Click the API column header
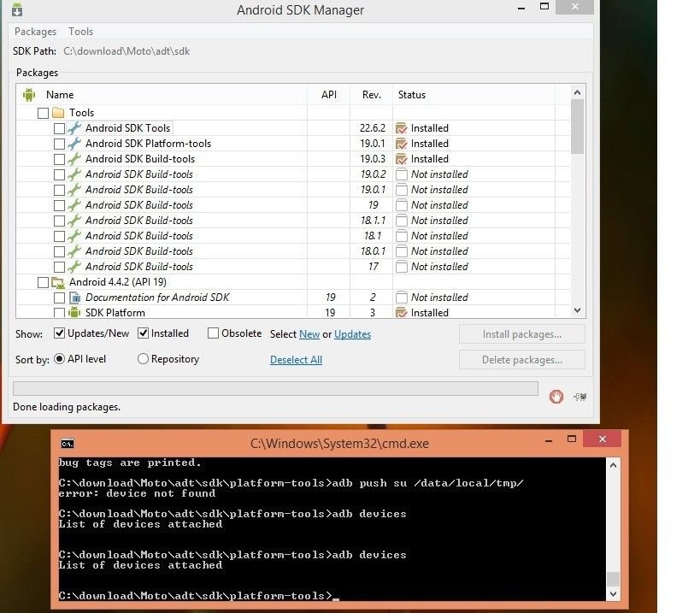The image size is (700, 613). point(329,95)
